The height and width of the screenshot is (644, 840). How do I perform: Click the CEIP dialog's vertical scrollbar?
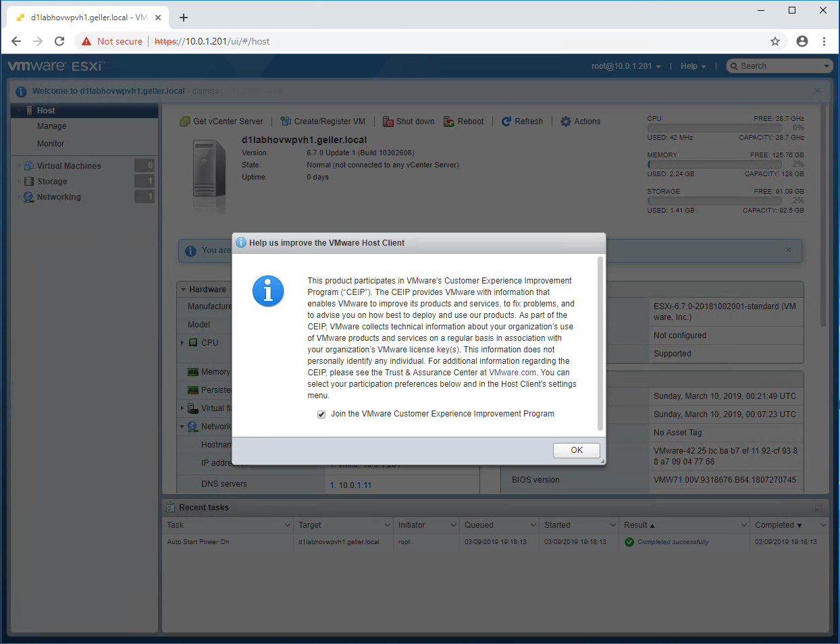pyautogui.click(x=600, y=343)
